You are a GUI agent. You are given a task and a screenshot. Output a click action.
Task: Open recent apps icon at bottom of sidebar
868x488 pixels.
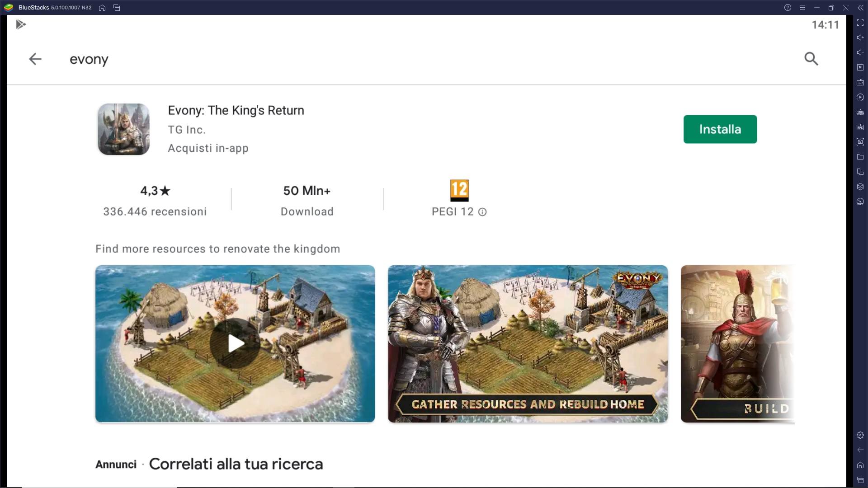(x=860, y=480)
